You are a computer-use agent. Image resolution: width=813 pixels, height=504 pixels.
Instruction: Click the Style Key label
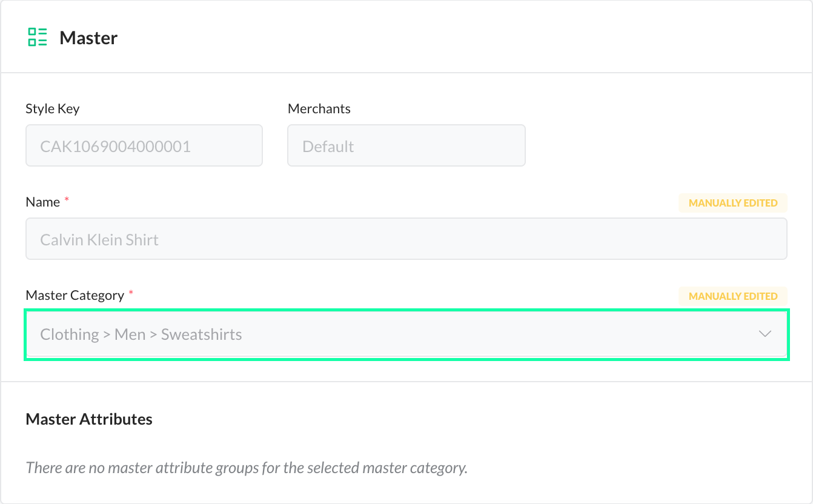(53, 109)
